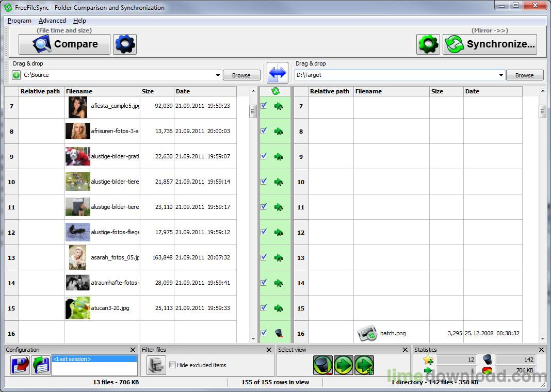Uncheck the sync checkbox for row 16
The height and width of the screenshot is (392, 551).
(x=264, y=333)
